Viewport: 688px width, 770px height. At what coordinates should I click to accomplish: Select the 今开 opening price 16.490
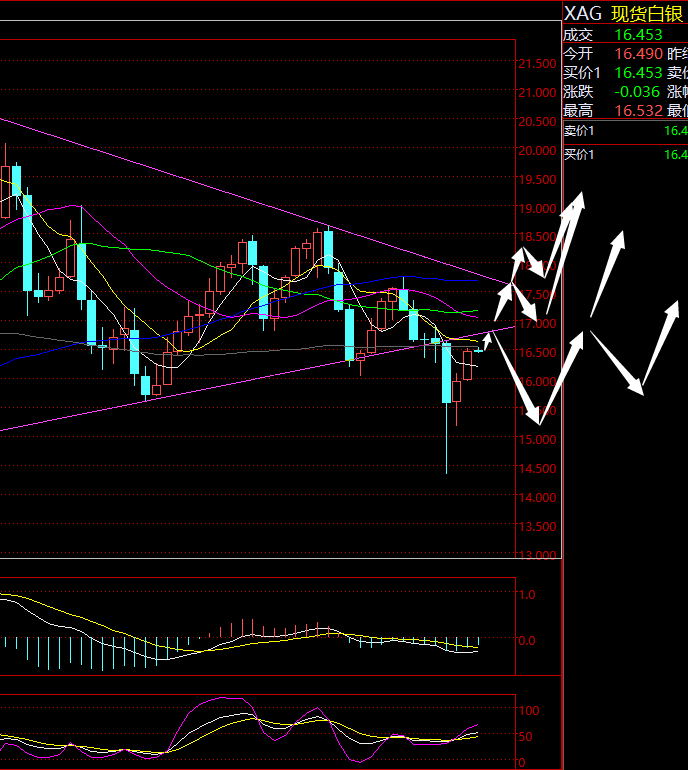[638, 54]
